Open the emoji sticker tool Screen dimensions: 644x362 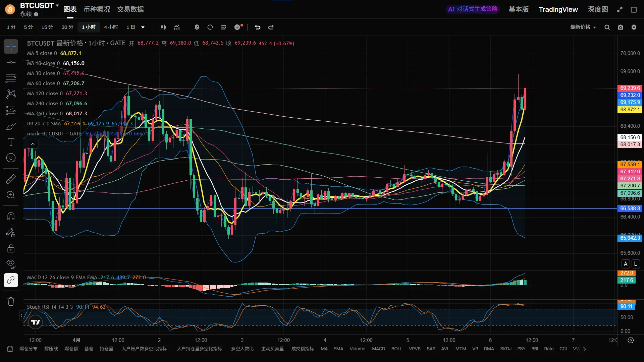coord(11,158)
